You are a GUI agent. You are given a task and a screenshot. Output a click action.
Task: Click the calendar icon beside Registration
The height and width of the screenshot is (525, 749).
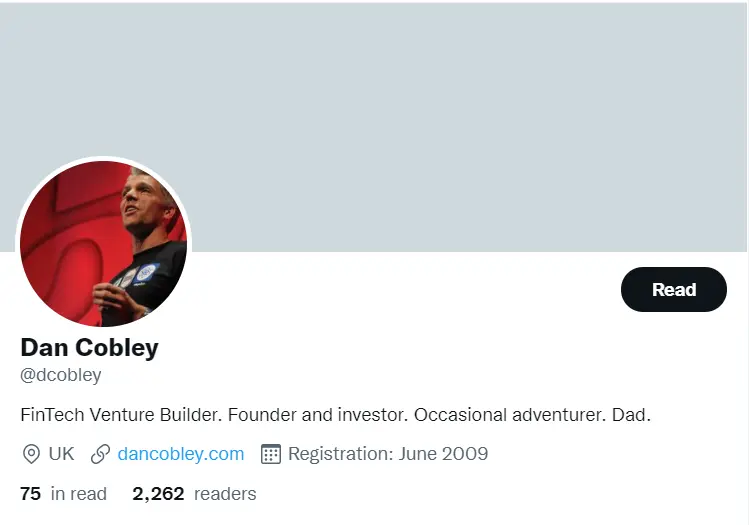270,454
